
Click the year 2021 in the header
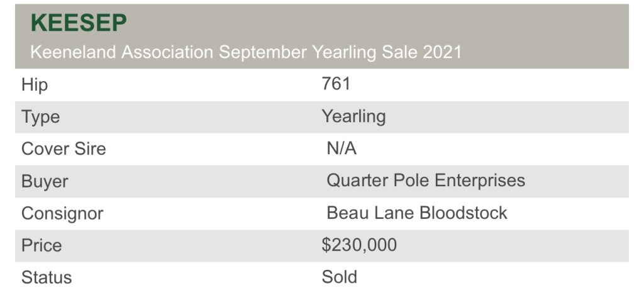(442, 52)
